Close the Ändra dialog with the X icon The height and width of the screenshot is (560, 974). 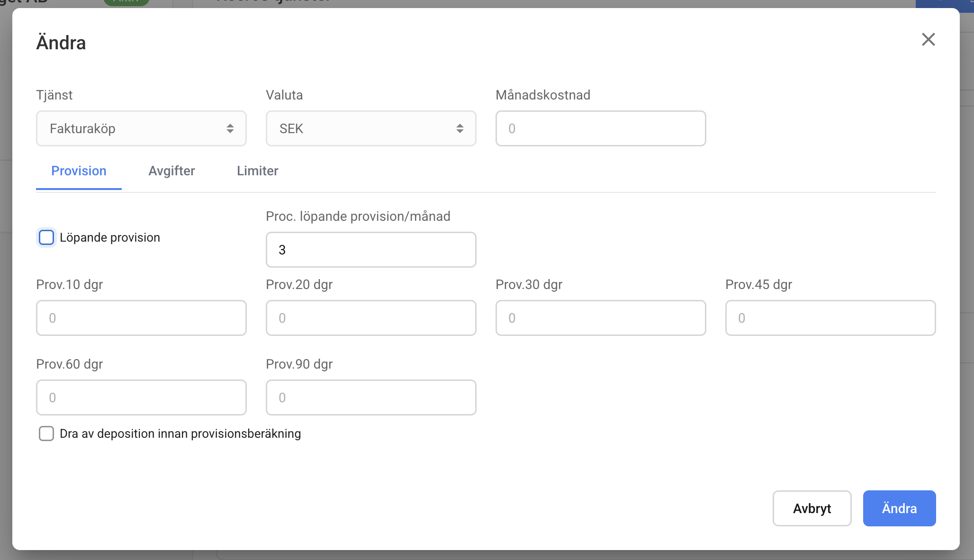[928, 39]
